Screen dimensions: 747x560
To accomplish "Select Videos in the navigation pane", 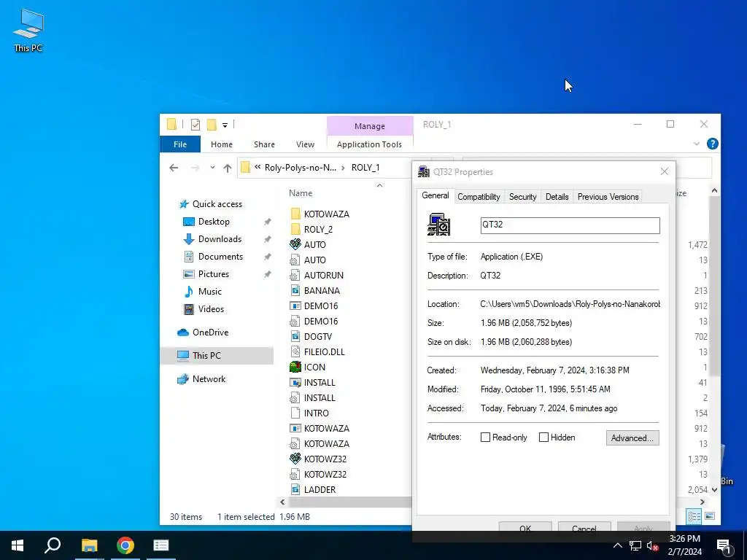I will coord(211,309).
